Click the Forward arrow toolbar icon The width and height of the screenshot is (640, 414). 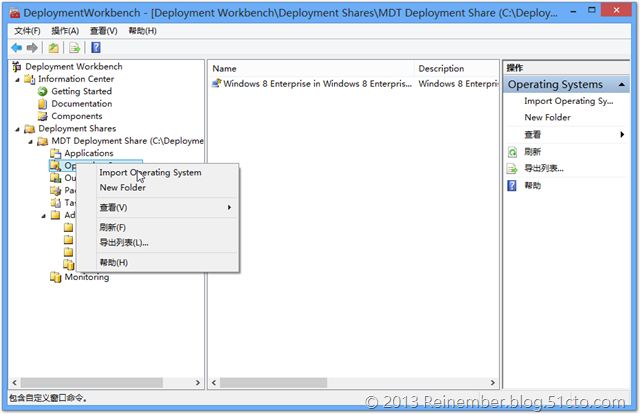click(32, 48)
